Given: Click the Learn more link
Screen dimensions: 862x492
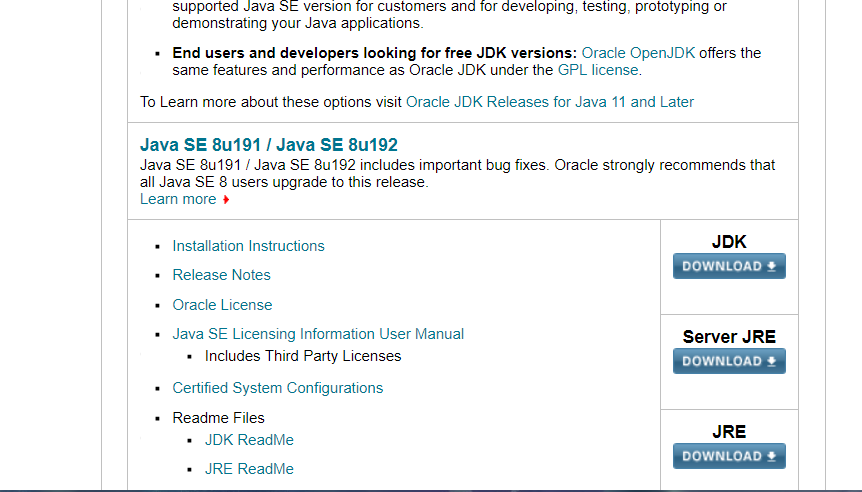Looking at the screenshot, I should pos(178,199).
